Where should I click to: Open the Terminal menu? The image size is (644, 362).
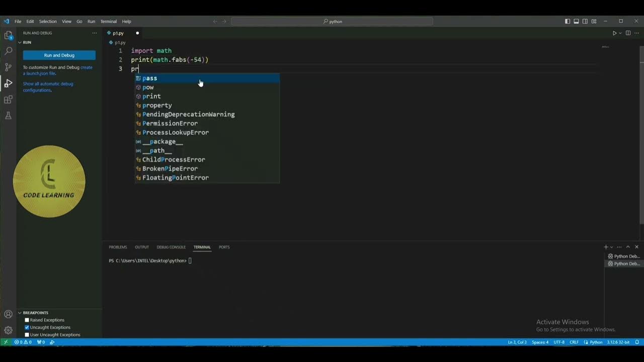109,22
